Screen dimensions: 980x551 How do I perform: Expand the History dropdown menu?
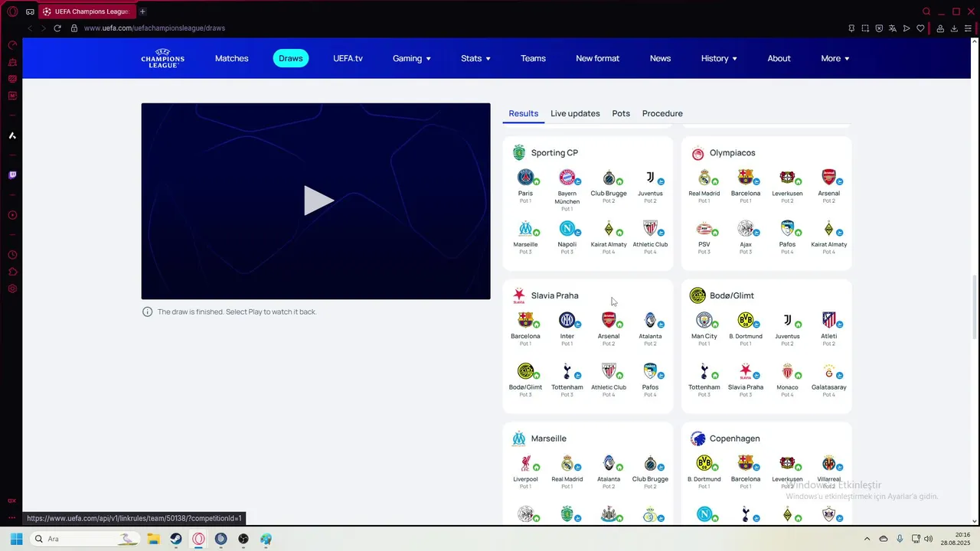click(719, 58)
